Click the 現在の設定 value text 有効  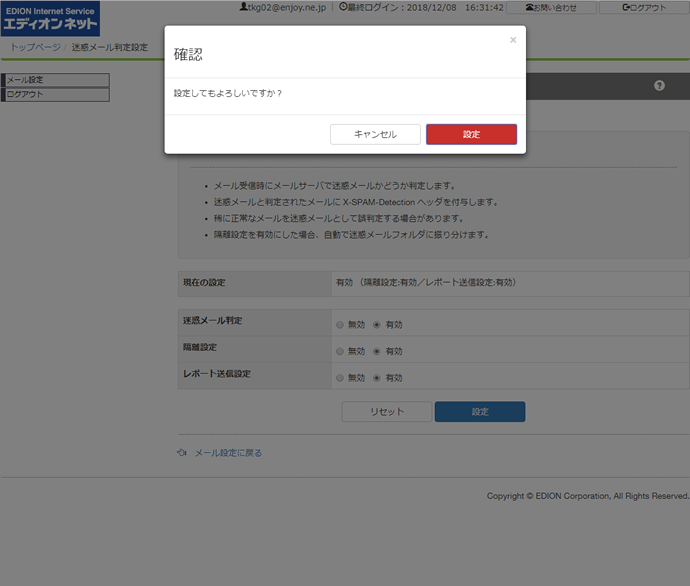click(426, 282)
